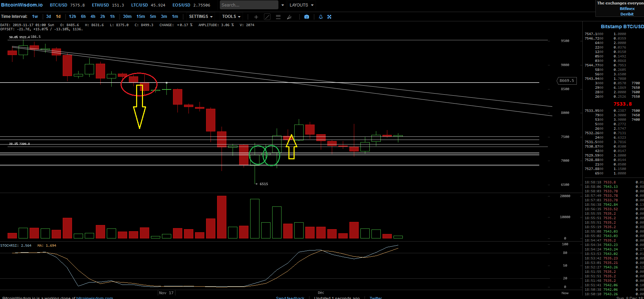This screenshot has height=299, width=644.
Task: Click the 38.2% 7296.8 Fibonacci label
Action: pyautogui.click(x=19, y=144)
